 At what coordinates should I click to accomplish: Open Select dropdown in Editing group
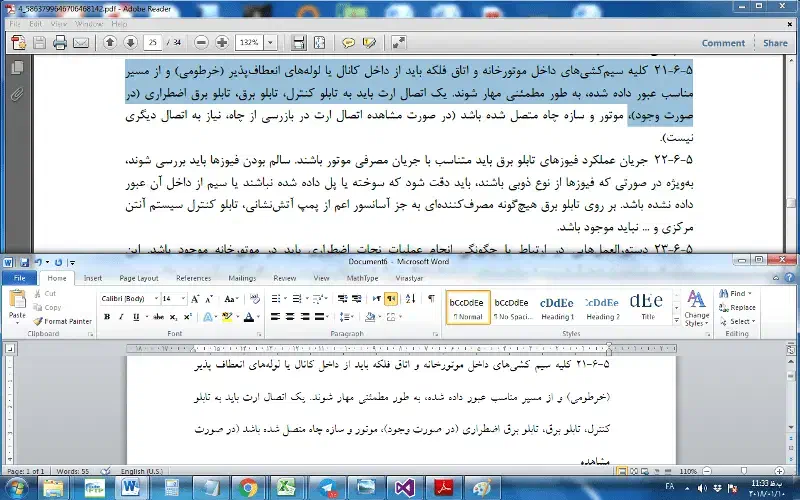click(737, 321)
